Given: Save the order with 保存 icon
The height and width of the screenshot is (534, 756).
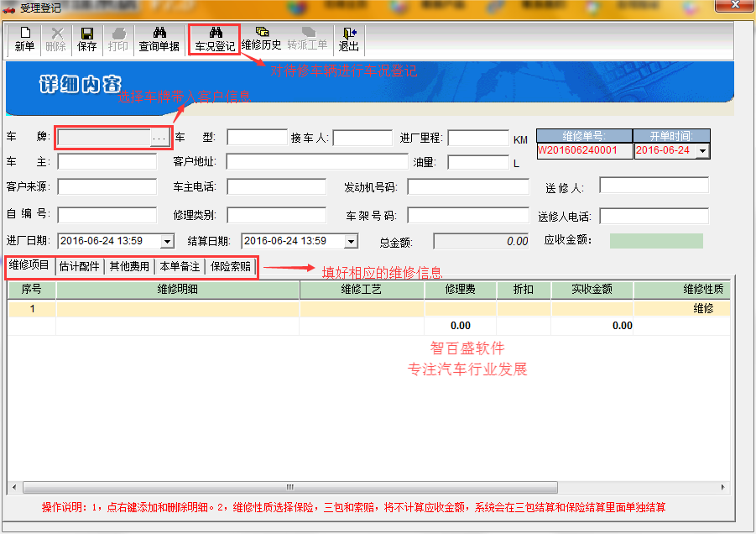Looking at the screenshot, I should coord(86,39).
